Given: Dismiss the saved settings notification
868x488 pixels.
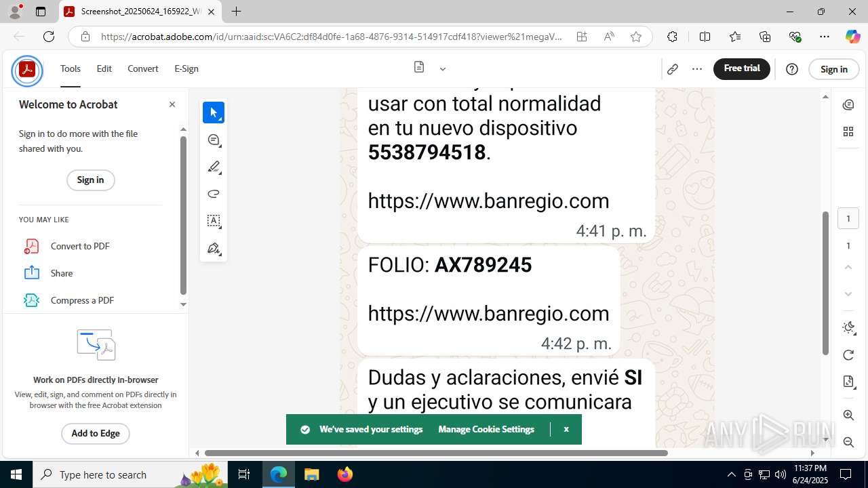Looking at the screenshot, I should tap(566, 429).
